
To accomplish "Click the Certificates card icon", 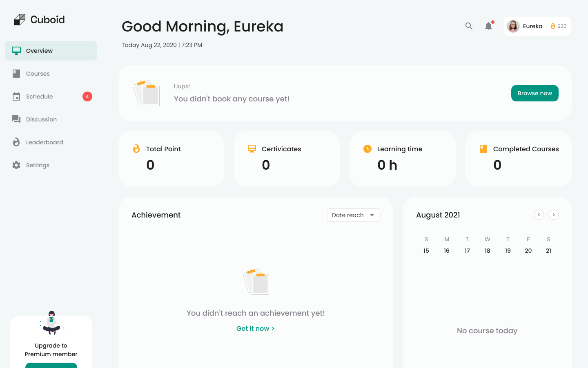I will pos(252,149).
